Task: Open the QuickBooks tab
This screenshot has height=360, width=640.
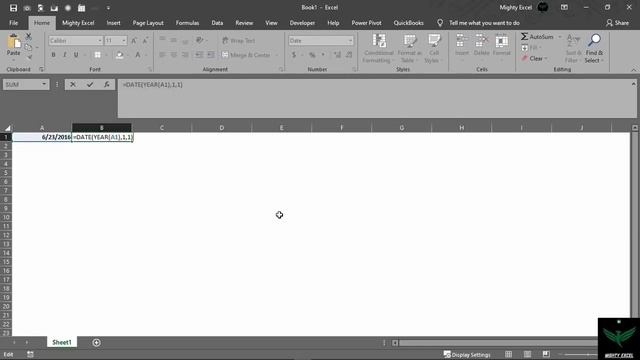Action: coord(408,23)
